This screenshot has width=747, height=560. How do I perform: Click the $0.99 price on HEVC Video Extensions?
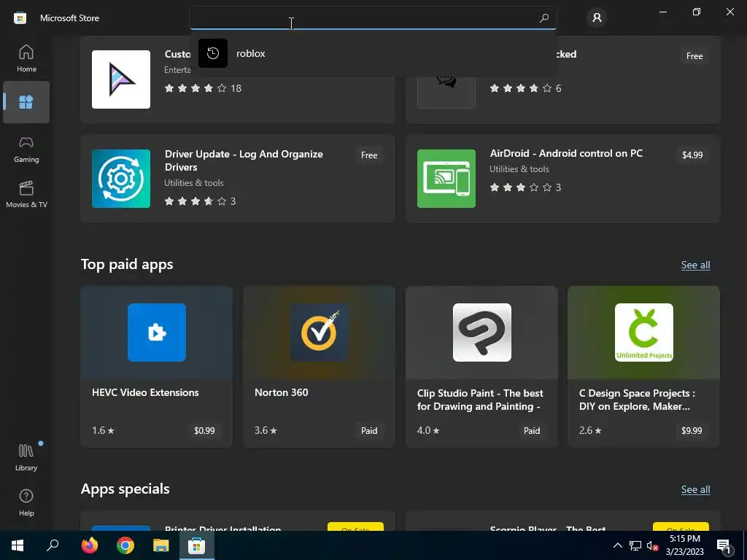pos(204,430)
